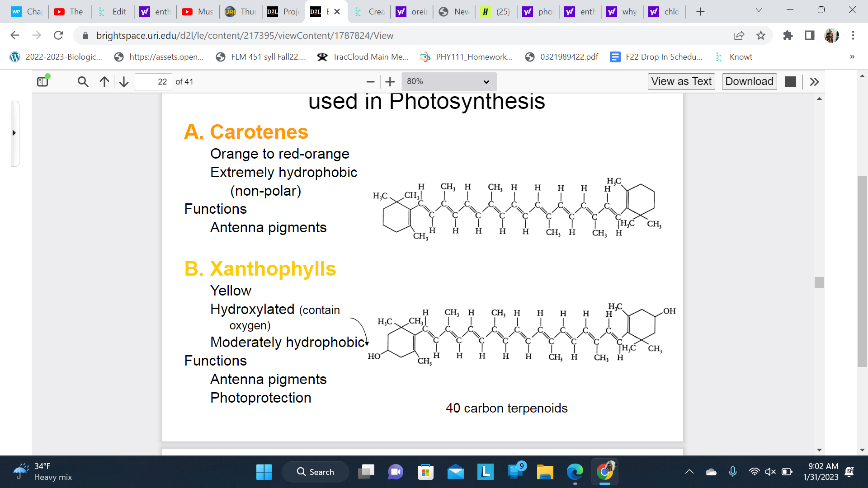The image size is (868, 488).
Task: Open Mail app on taskbar
Action: click(456, 472)
